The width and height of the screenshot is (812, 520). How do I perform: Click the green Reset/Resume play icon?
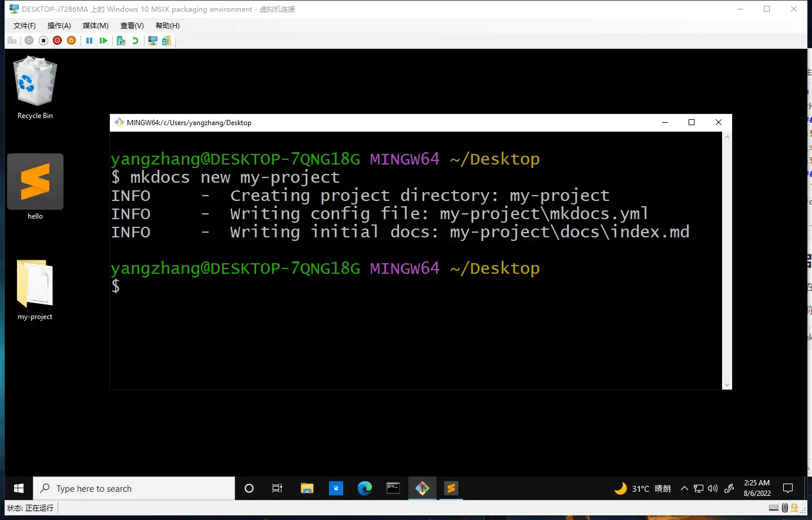[x=103, y=41]
